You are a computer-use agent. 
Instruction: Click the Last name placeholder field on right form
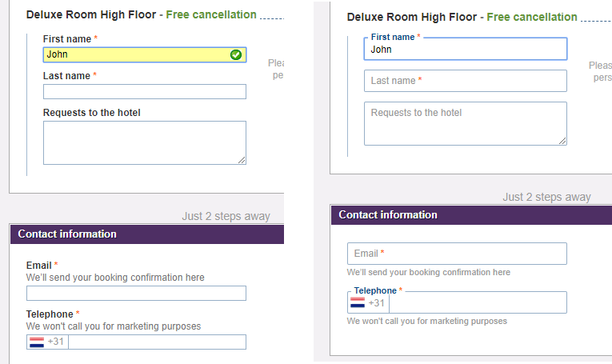click(x=466, y=81)
